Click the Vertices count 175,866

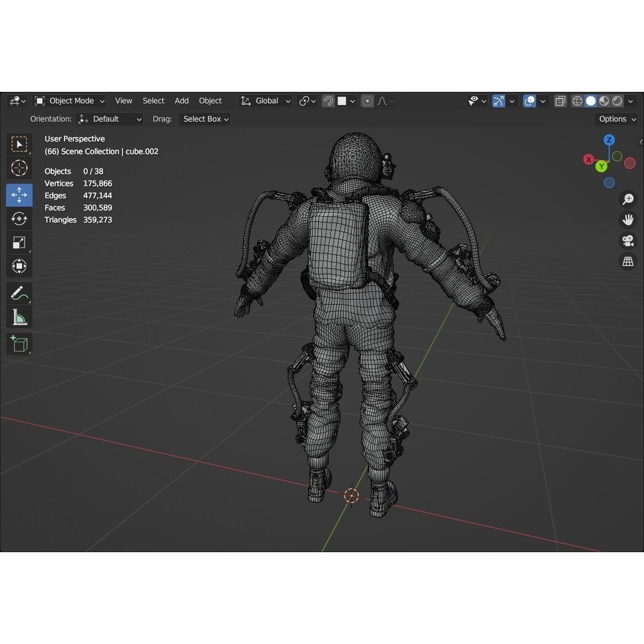pyautogui.click(x=97, y=184)
